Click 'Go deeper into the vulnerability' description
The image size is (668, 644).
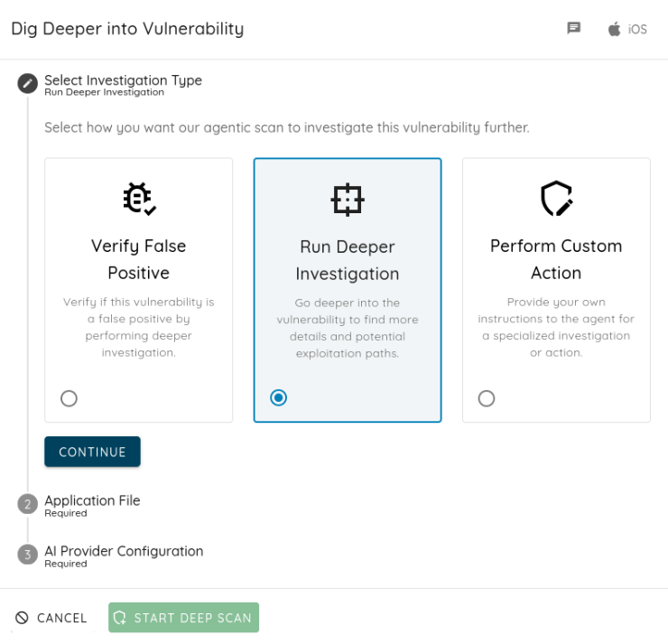click(x=348, y=328)
